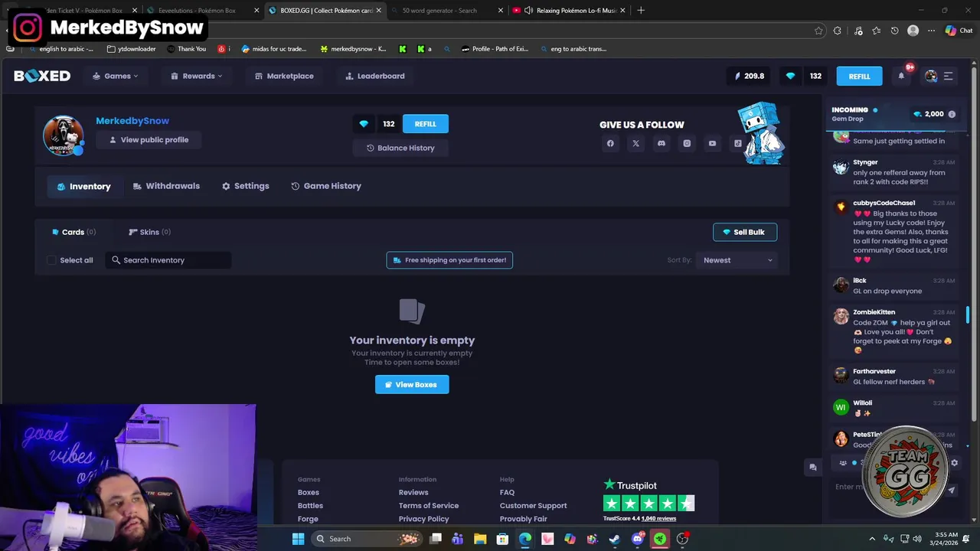Open browser extensions icon
Viewport: 980px width, 551px height.
coord(838,31)
